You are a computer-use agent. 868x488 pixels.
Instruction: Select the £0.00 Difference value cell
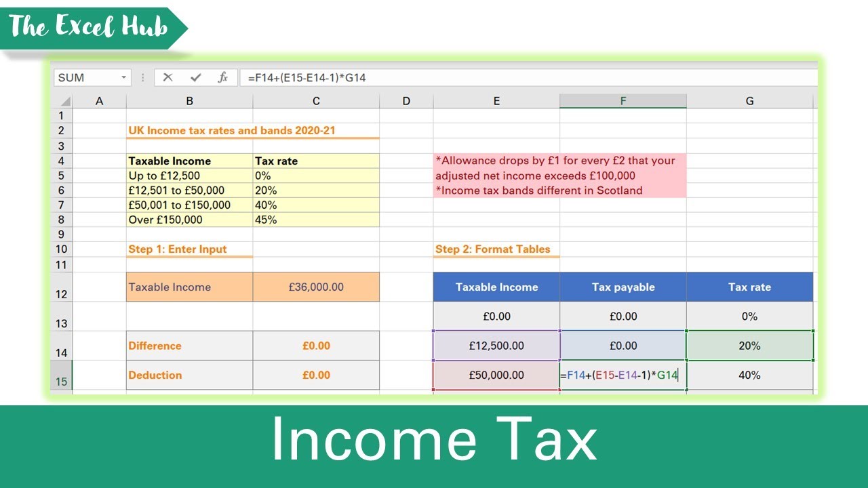tap(316, 346)
